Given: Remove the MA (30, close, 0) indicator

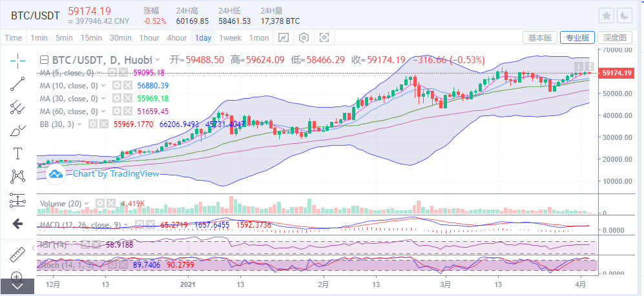Looking at the screenshot, I should tap(128, 99).
